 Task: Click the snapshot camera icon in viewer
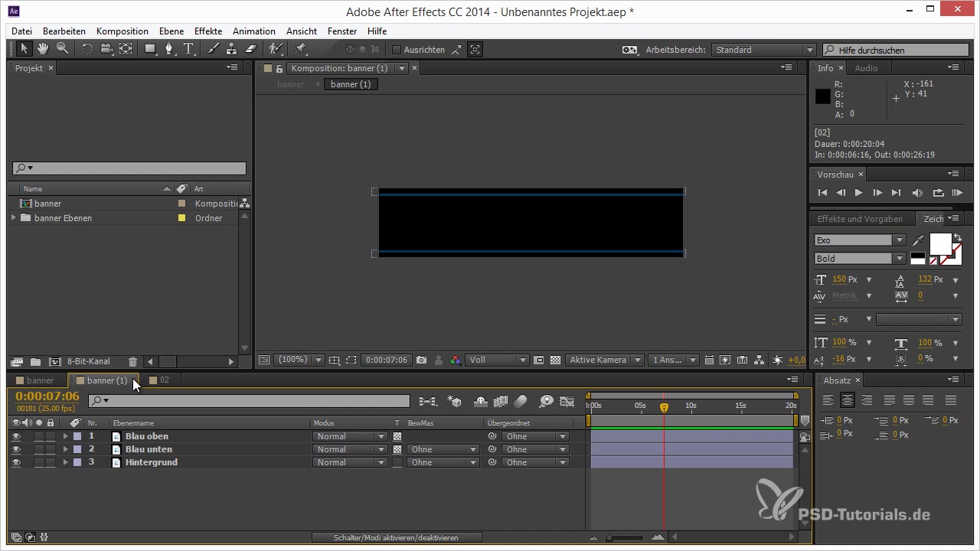pos(422,360)
